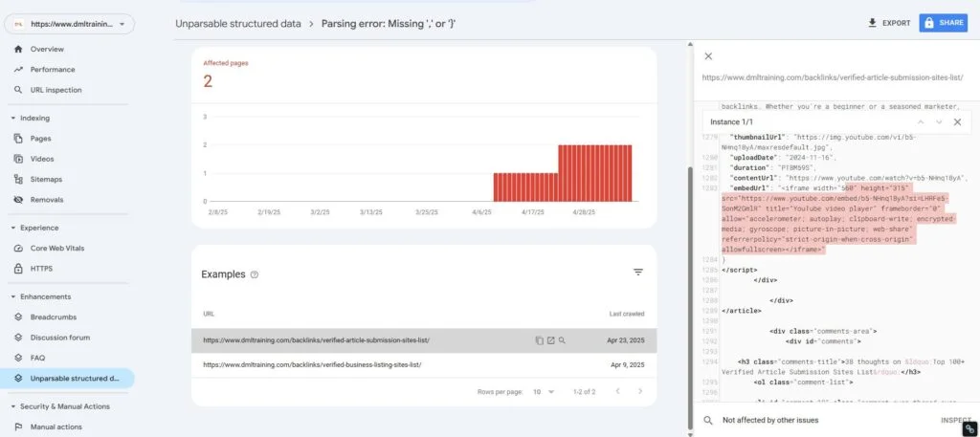980x437 pixels.
Task: Open Manual actions flag icon
Action: 18,427
